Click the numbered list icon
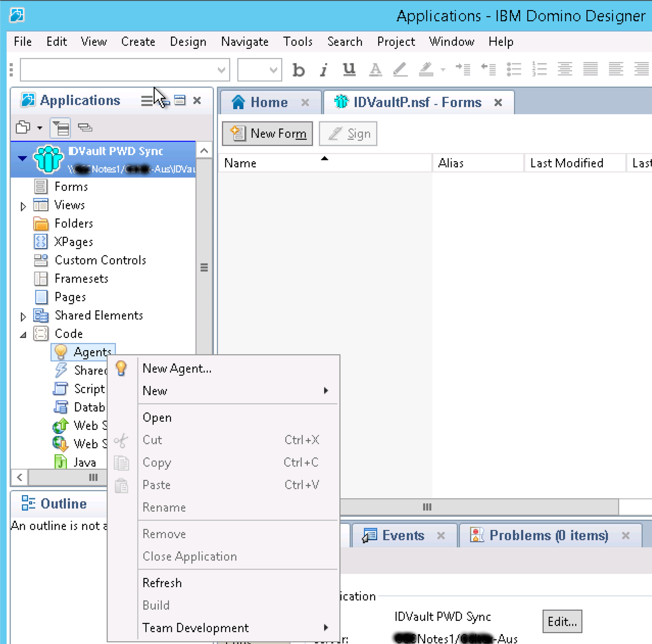The height and width of the screenshot is (644, 652). (539, 70)
